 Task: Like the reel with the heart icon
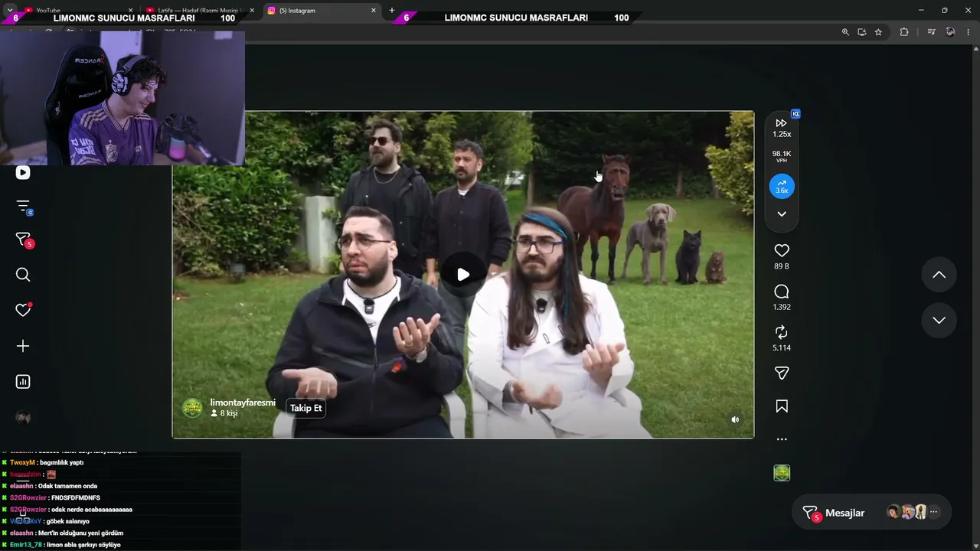pos(782,250)
